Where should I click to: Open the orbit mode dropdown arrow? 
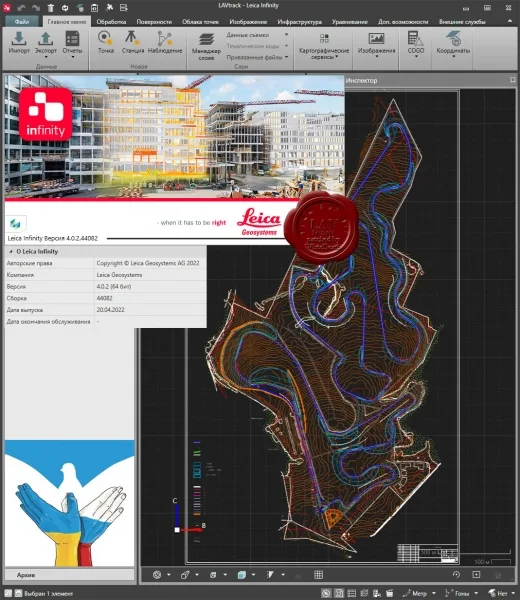pyautogui.click(x=169, y=575)
